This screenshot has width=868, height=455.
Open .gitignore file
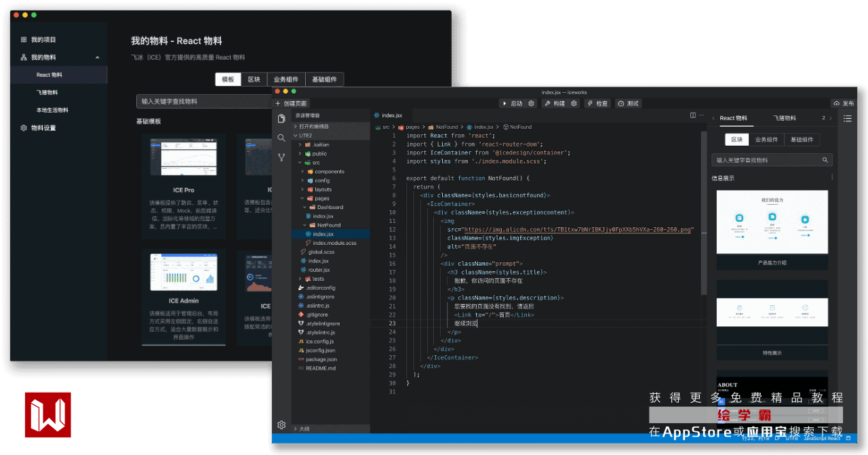click(x=331, y=315)
